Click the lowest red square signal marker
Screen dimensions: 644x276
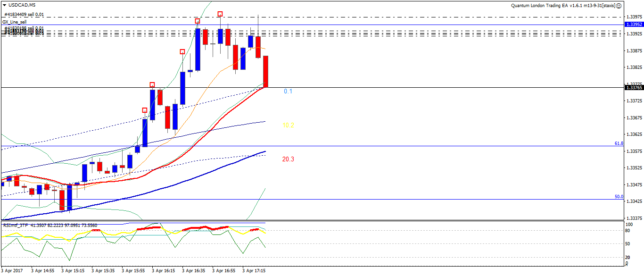(145, 110)
